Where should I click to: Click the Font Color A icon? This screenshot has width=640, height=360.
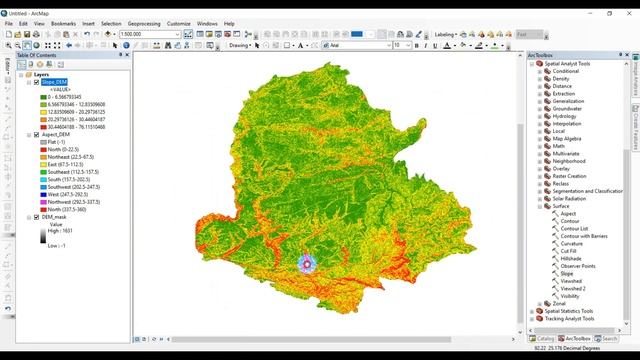click(x=447, y=45)
